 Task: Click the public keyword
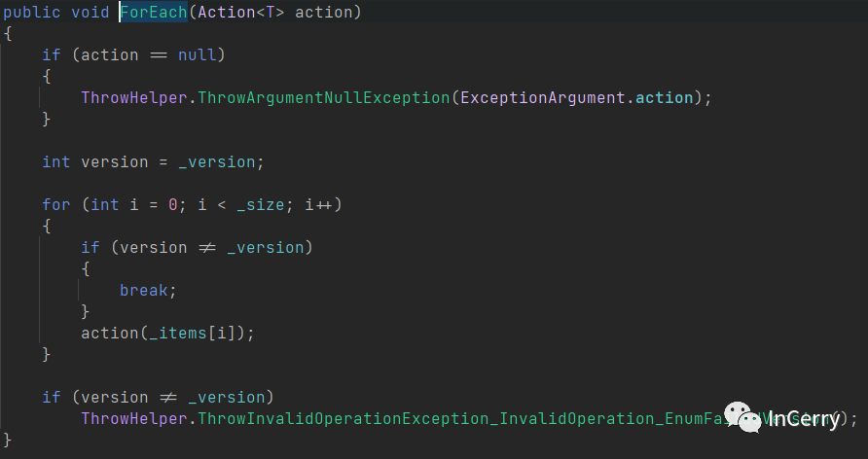tap(32, 12)
